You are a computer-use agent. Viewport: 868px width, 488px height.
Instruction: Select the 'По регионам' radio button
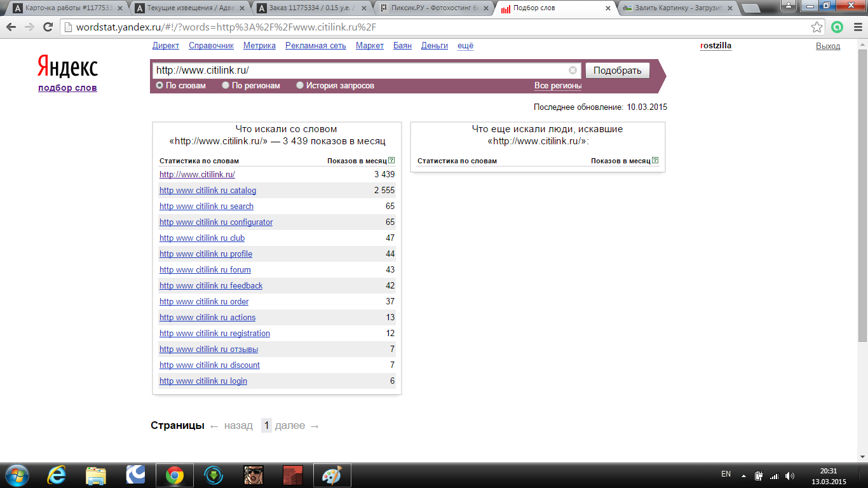(x=226, y=85)
